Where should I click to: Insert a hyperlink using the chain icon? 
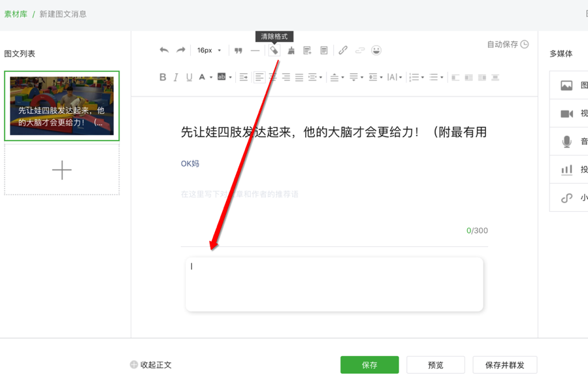[343, 50]
